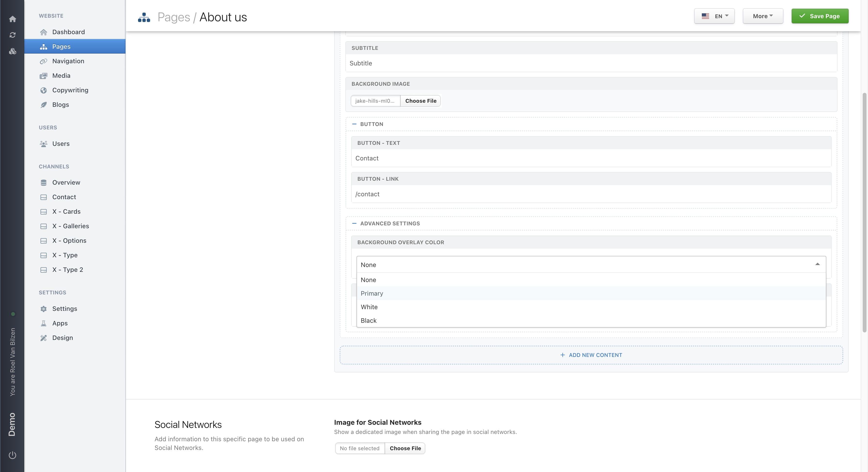Open the More dropdown menu
This screenshot has width=868, height=472.
pyautogui.click(x=763, y=16)
